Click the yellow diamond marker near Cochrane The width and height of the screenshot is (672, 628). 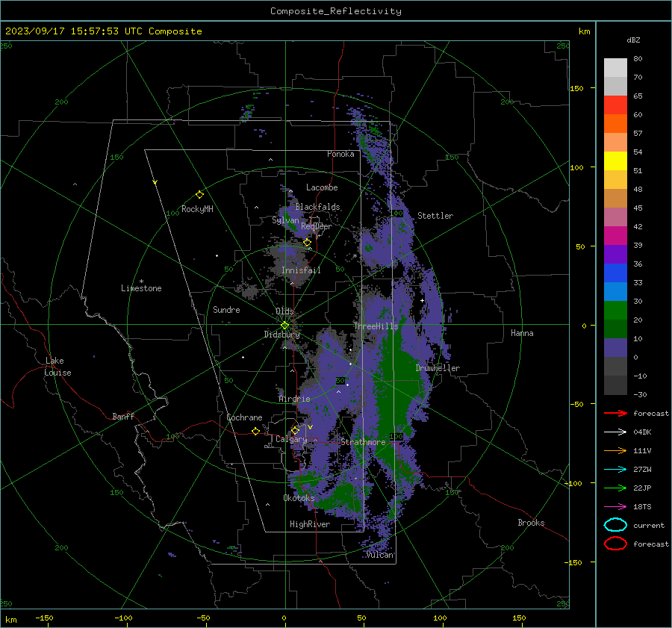click(255, 431)
